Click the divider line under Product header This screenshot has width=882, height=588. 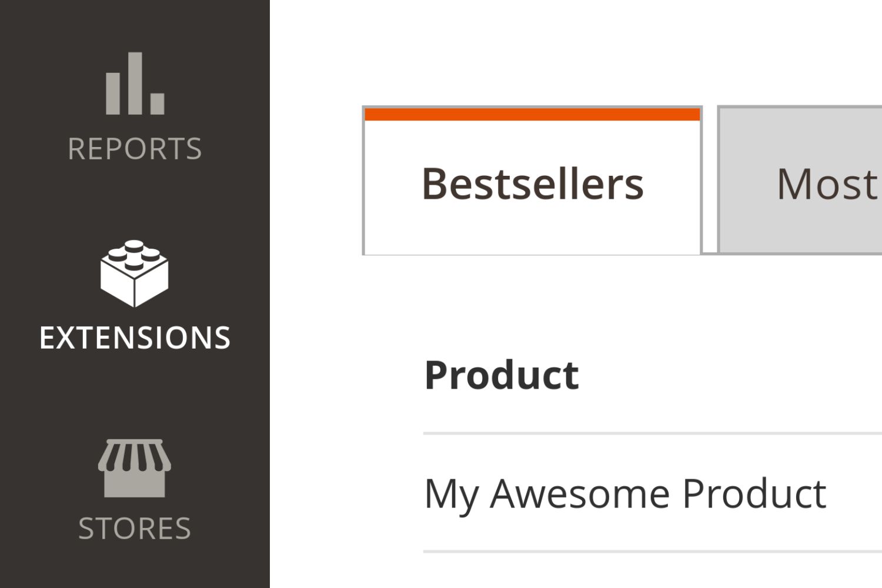click(653, 433)
